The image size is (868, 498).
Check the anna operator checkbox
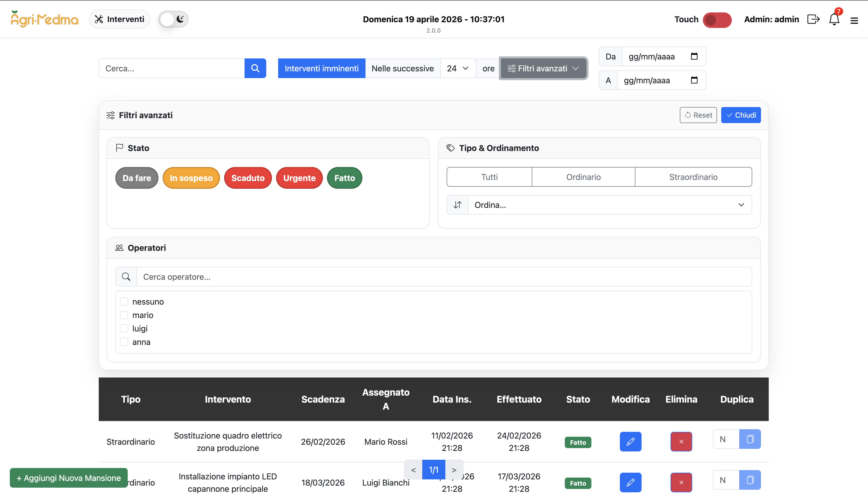tap(124, 342)
